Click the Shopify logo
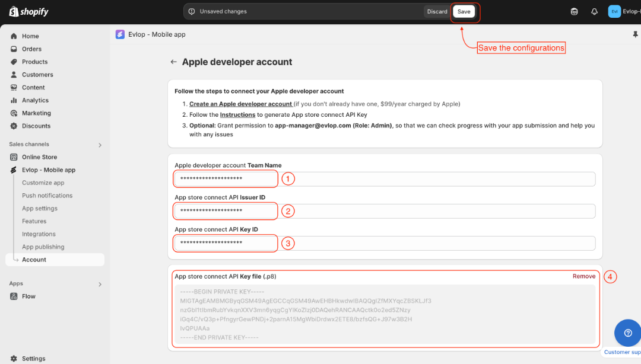 (x=28, y=11)
